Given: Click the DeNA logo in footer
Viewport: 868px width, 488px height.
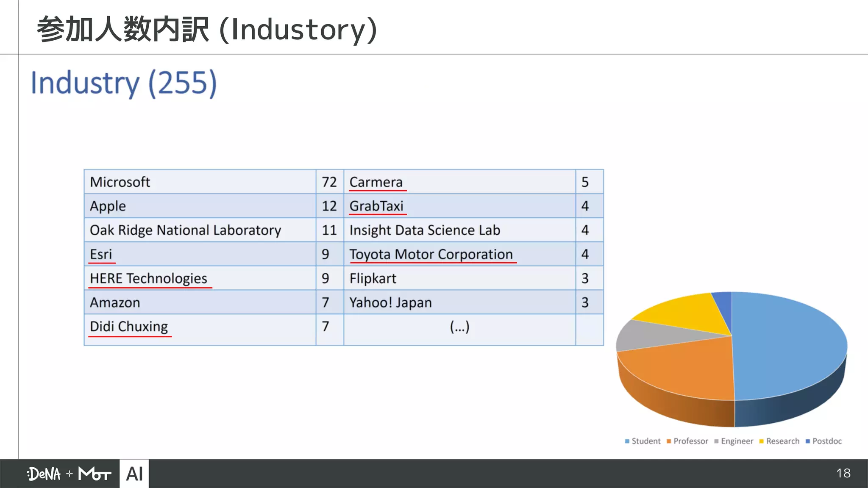Looking at the screenshot, I should 44,474.
